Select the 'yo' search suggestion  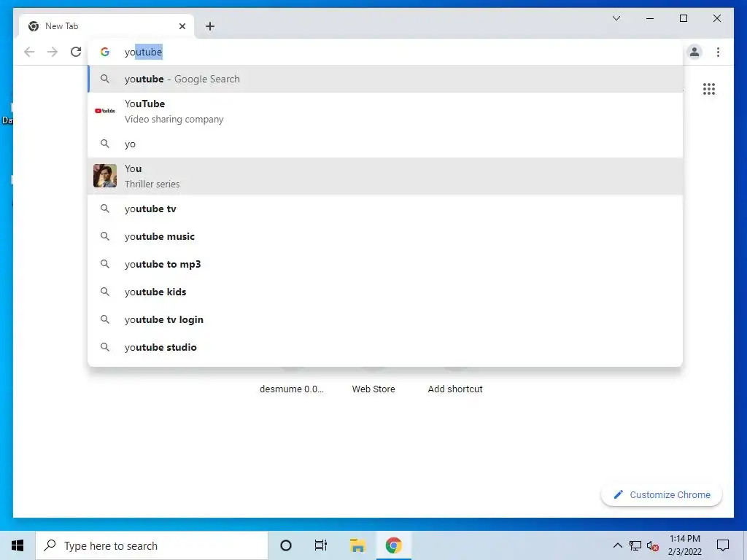(x=385, y=144)
